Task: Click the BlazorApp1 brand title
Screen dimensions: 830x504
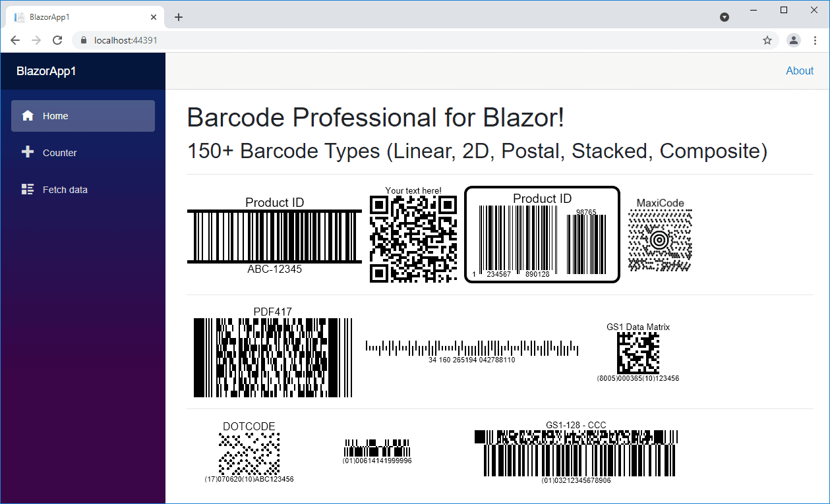Action: (46, 71)
